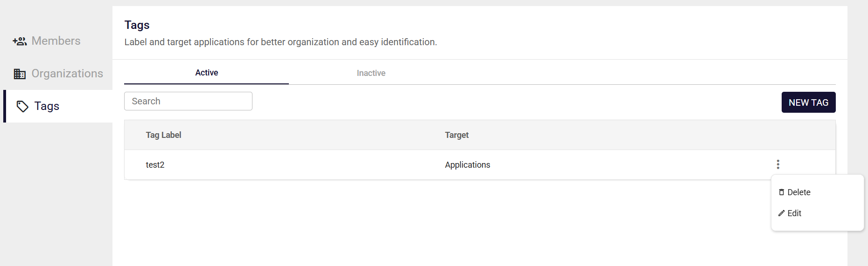The image size is (868, 266).
Task: Click the Organizations building icon
Action: point(20,74)
